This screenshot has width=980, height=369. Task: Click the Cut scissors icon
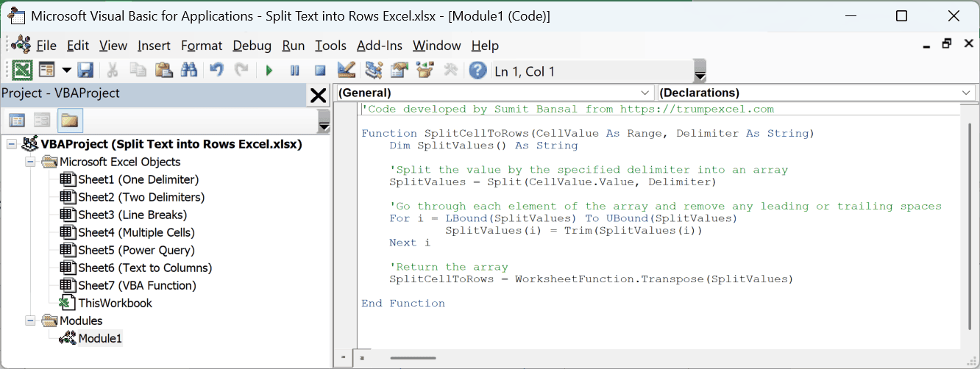pyautogui.click(x=113, y=71)
